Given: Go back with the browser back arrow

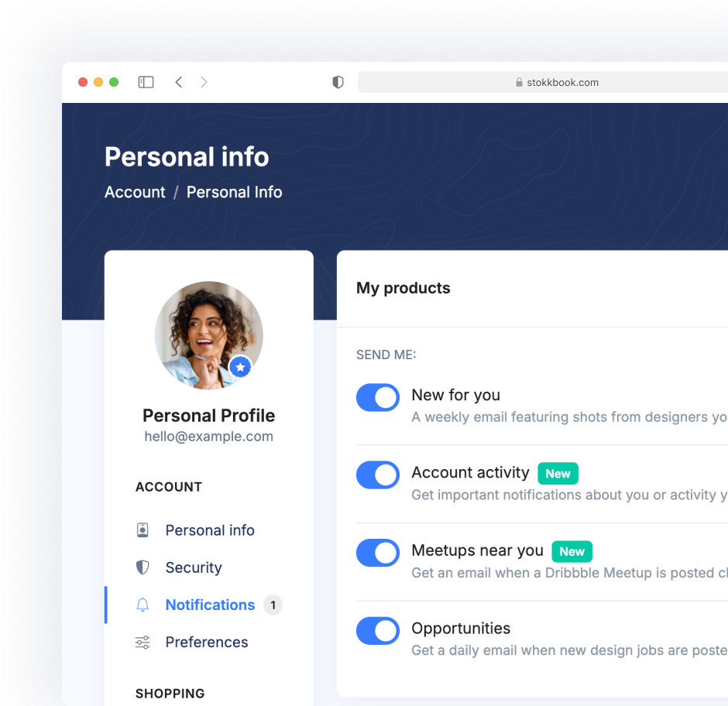Looking at the screenshot, I should pos(179,82).
